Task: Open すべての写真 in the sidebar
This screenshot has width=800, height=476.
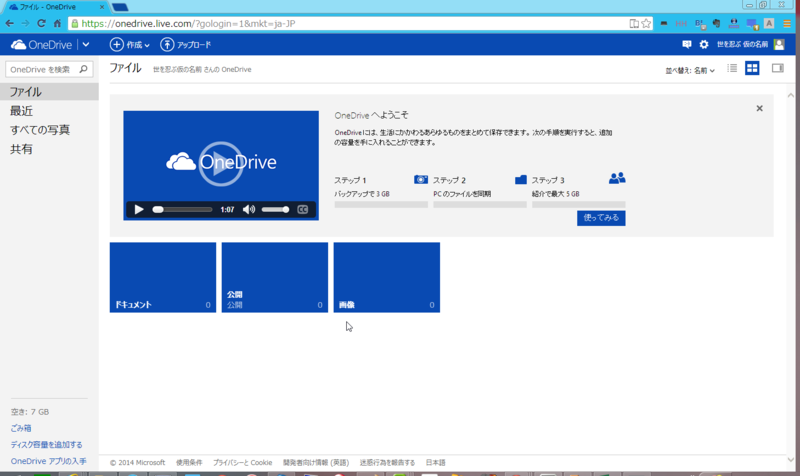Action: [40, 130]
